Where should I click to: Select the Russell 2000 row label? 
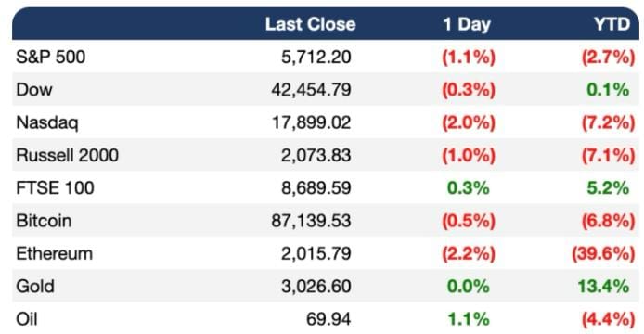coord(68,155)
